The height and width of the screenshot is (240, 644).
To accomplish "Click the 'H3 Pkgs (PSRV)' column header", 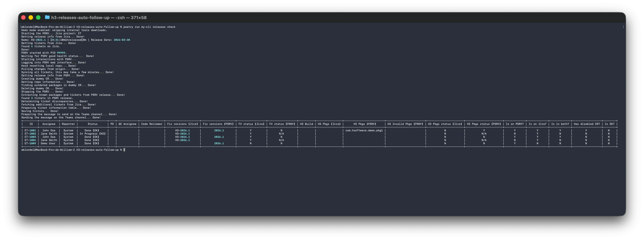I will point(365,124).
